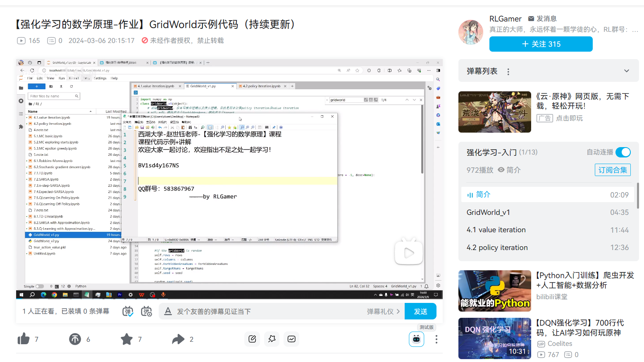Send the danmaku with 发送 button
644x362 pixels.
pos(420,311)
